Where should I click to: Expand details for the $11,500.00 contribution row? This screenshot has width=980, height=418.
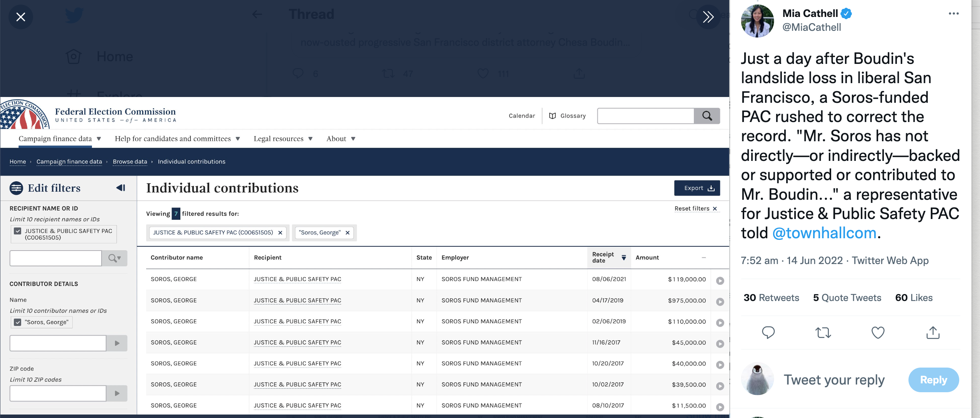(x=720, y=407)
